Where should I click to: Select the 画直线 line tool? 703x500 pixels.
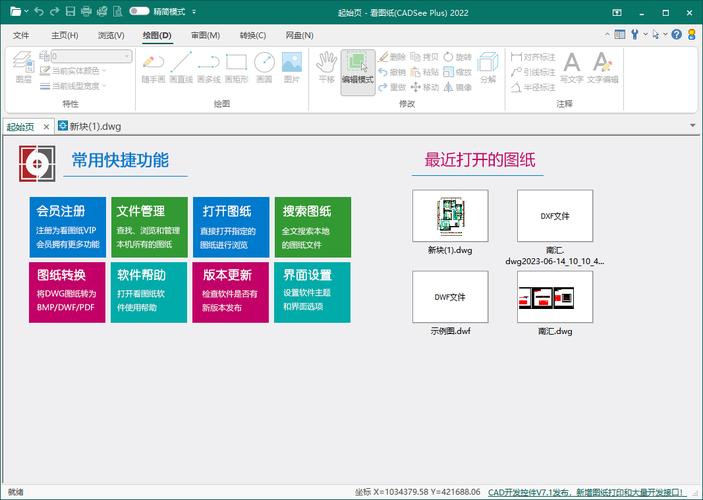181,67
